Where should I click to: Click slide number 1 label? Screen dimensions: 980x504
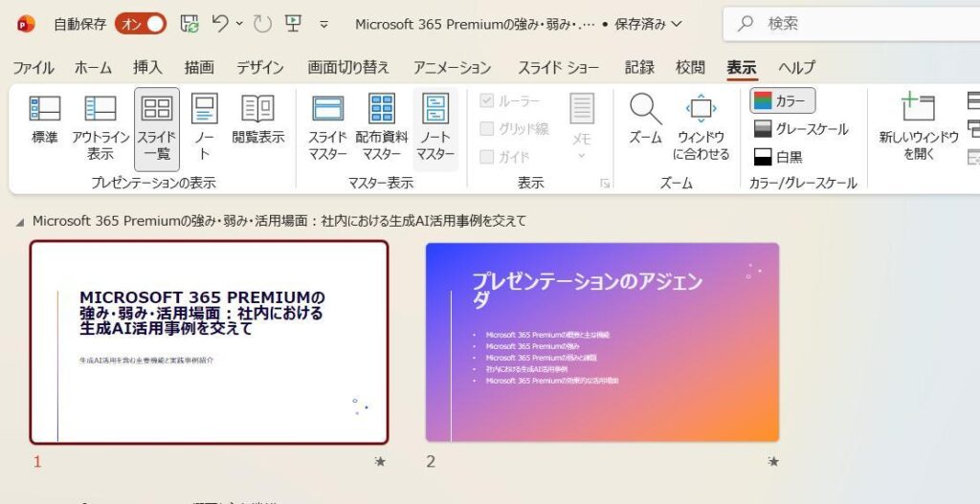coord(37,462)
